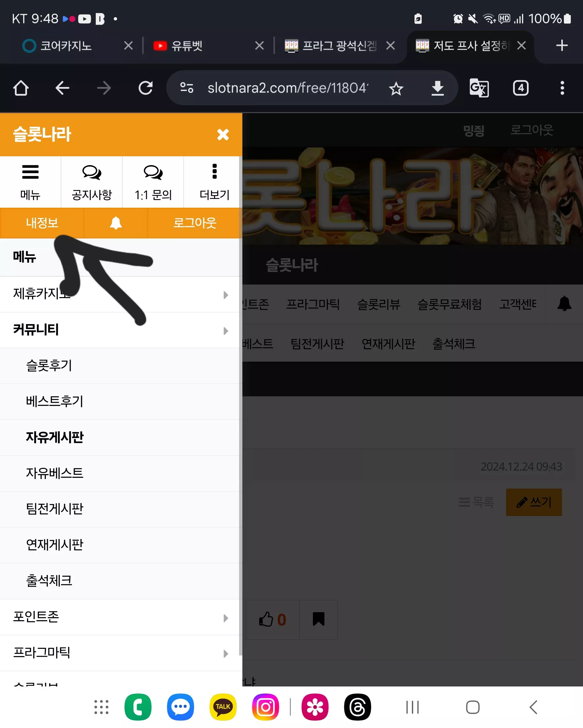Viewport: 583px width, 728px height.
Task: Tap the 메뉴 hamburger icon
Action: [x=30, y=172]
